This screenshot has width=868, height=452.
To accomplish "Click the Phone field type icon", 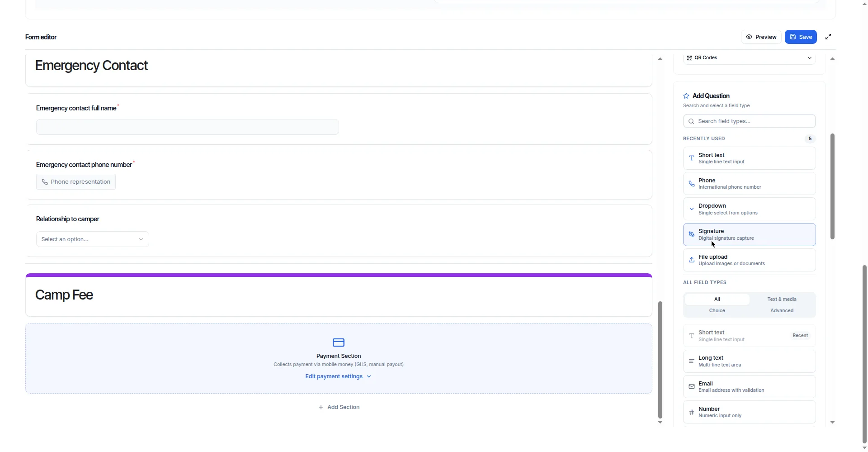I will coord(692,184).
